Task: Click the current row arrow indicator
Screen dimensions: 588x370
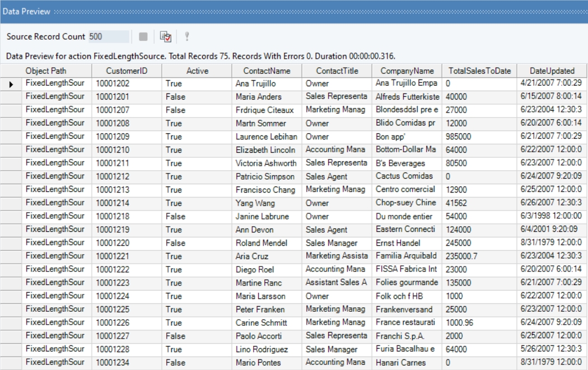Action: pyautogui.click(x=11, y=83)
